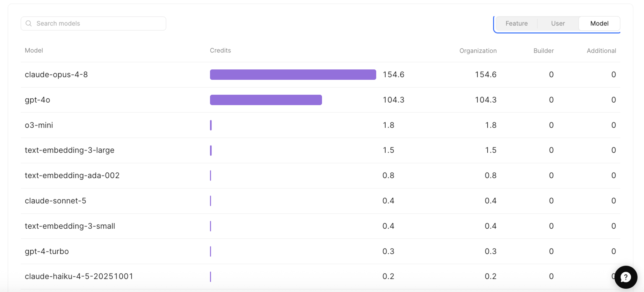Click Organization value 154.6 for claude-opus-4-8
Viewport: 644px width, 292px height.
(486, 74)
